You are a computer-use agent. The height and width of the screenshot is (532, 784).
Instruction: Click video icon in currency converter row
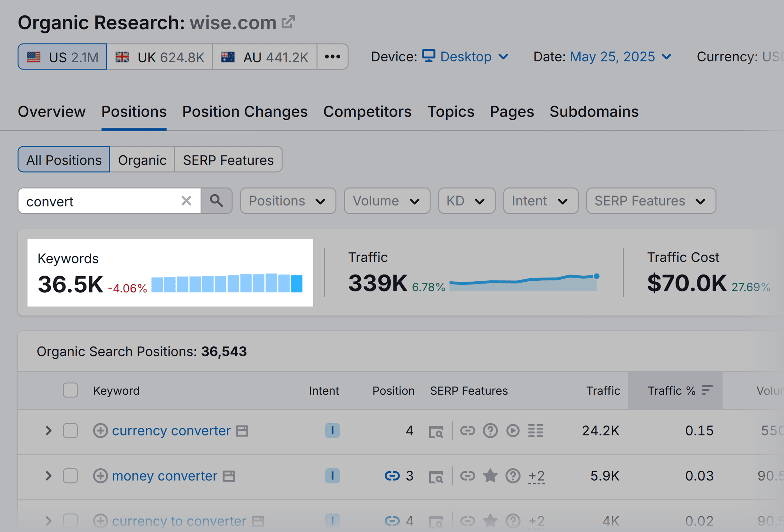tap(513, 431)
